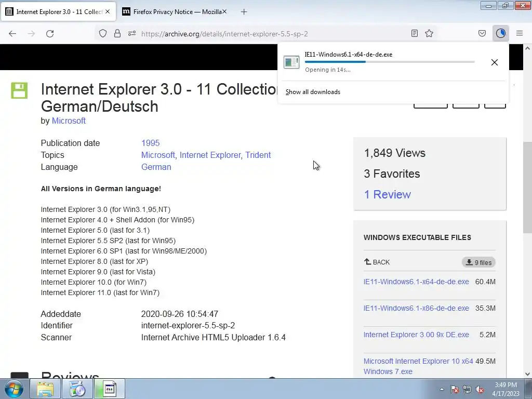Click the scrollbar down arrow
The width and height of the screenshot is (532, 399).
pos(527,374)
